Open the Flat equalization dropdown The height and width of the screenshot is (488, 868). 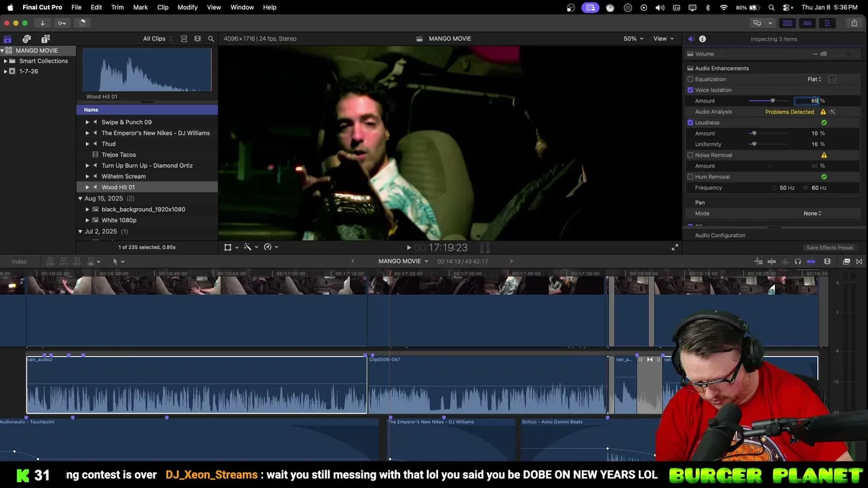(814, 79)
